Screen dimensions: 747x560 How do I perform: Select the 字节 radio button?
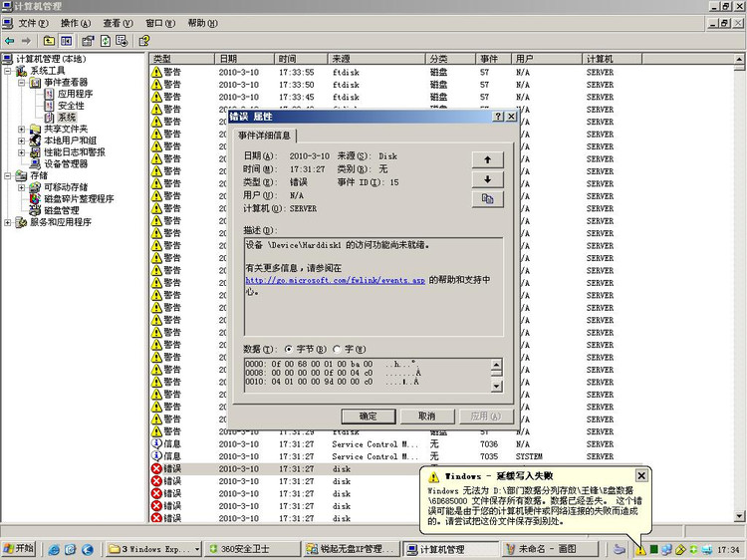[x=288, y=349]
